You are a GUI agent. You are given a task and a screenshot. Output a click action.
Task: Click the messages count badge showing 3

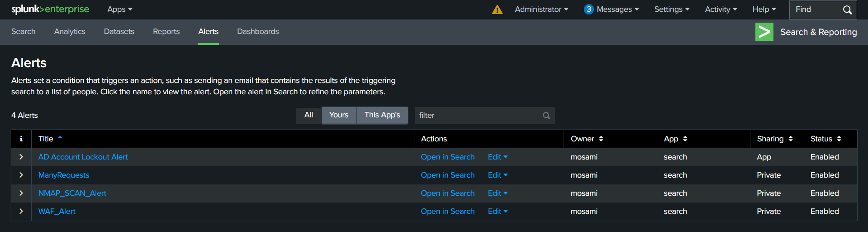tap(588, 9)
